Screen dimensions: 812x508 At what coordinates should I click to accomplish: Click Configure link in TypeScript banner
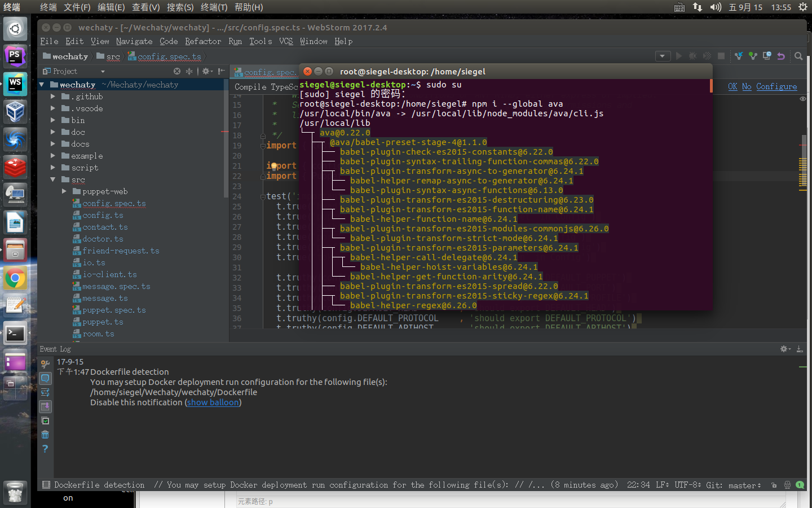tap(776, 86)
